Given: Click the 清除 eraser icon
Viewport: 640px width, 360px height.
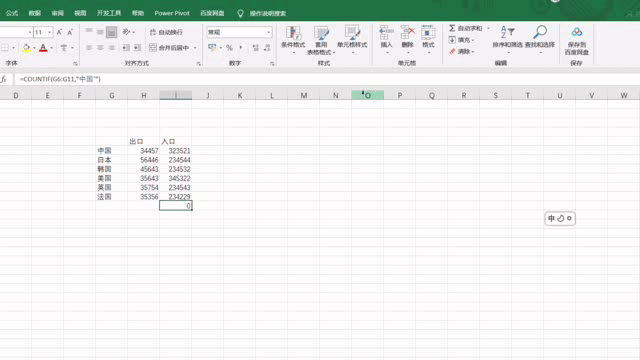Looking at the screenshot, I should click(x=452, y=51).
